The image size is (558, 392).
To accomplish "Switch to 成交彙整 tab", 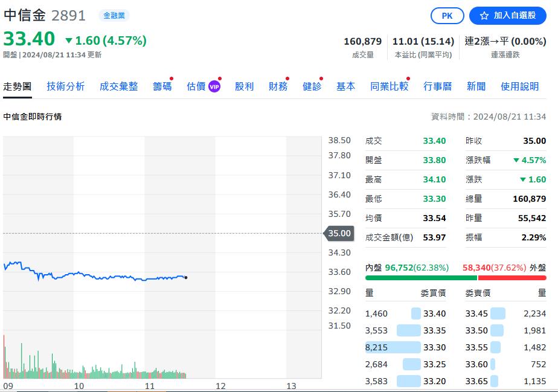I will pos(118,86).
